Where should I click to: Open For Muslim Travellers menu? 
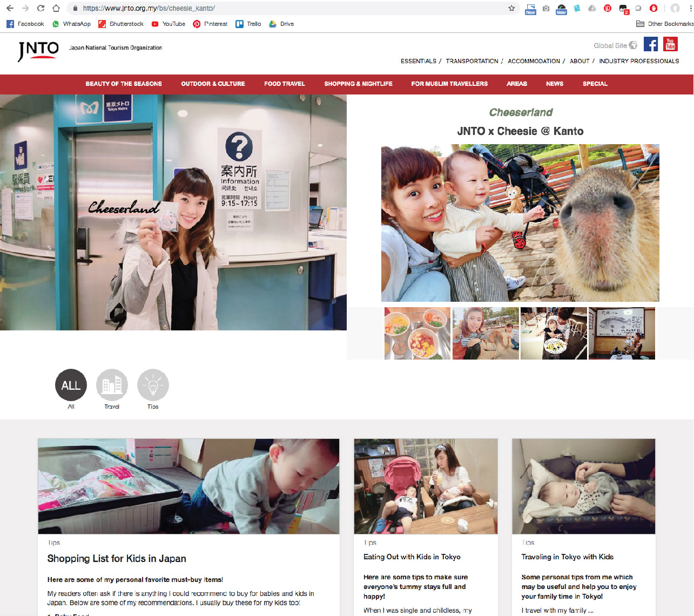pyautogui.click(x=449, y=84)
